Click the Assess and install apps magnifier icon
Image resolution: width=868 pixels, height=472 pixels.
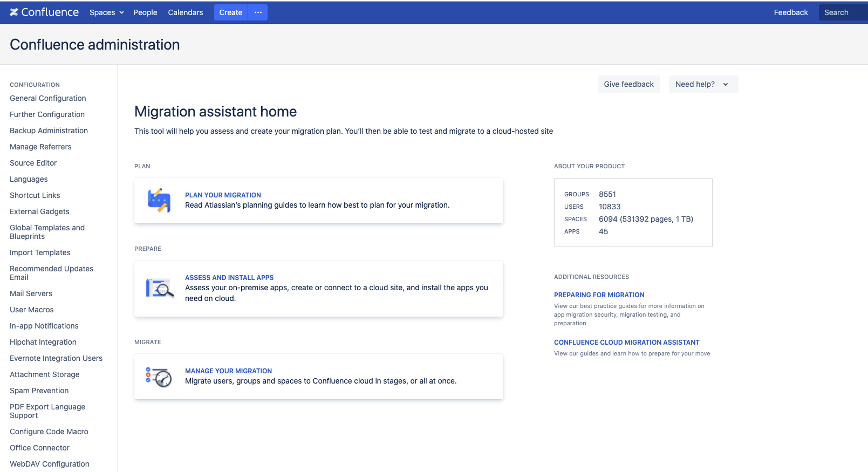coord(160,288)
